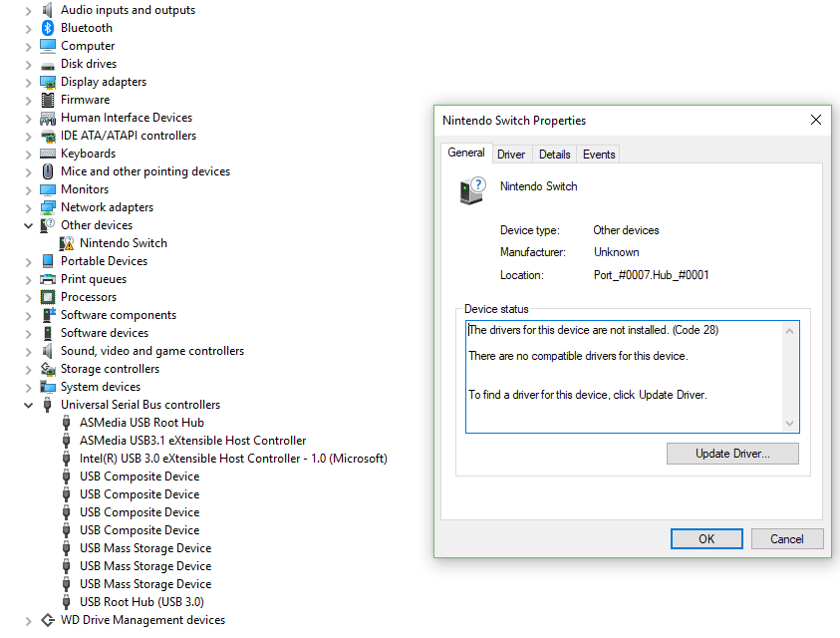This screenshot has width=840, height=638.
Task: Click the Keyboards category icon
Action: pyautogui.click(x=48, y=154)
